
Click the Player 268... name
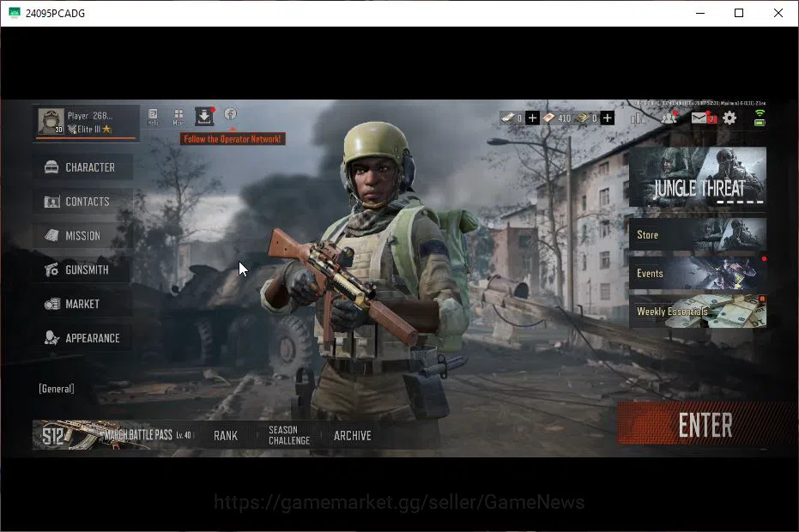pyautogui.click(x=90, y=116)
